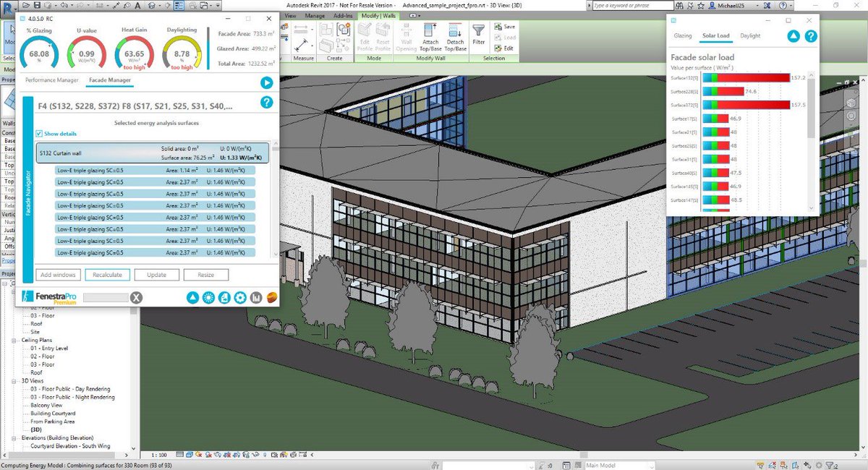The width and height of the screenshot is (868, 470).
Task: Open the chart icon in FenestraPro footer
Action: point(256,297)
